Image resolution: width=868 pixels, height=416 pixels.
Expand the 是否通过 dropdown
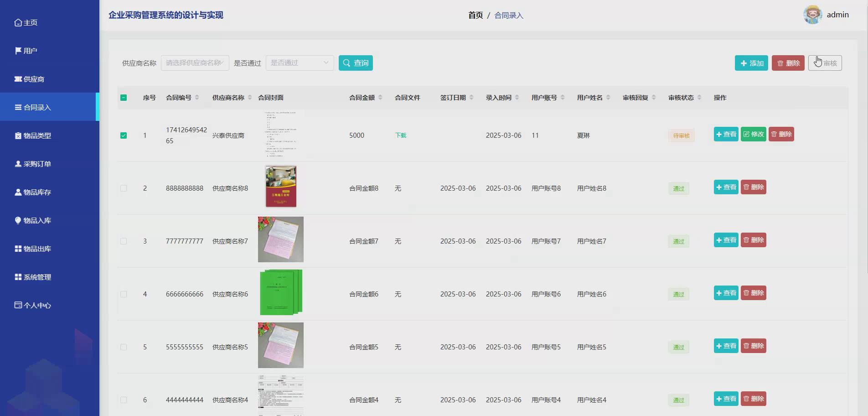(299, 62)
